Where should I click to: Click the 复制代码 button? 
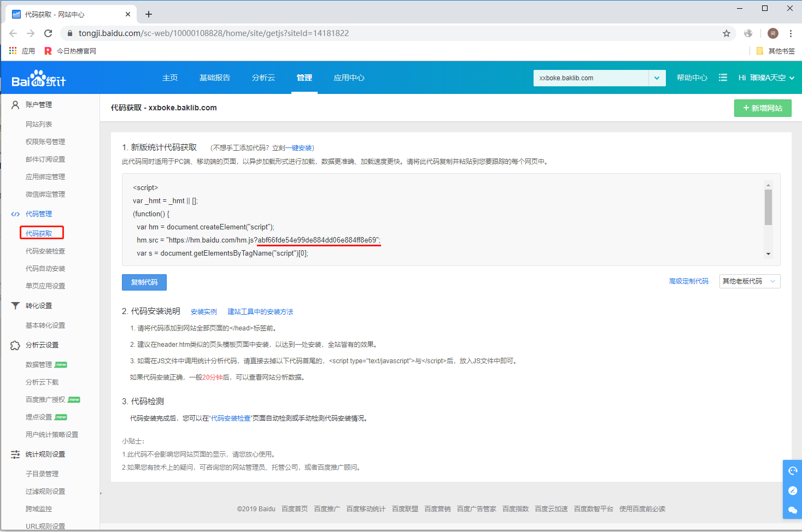144,282
